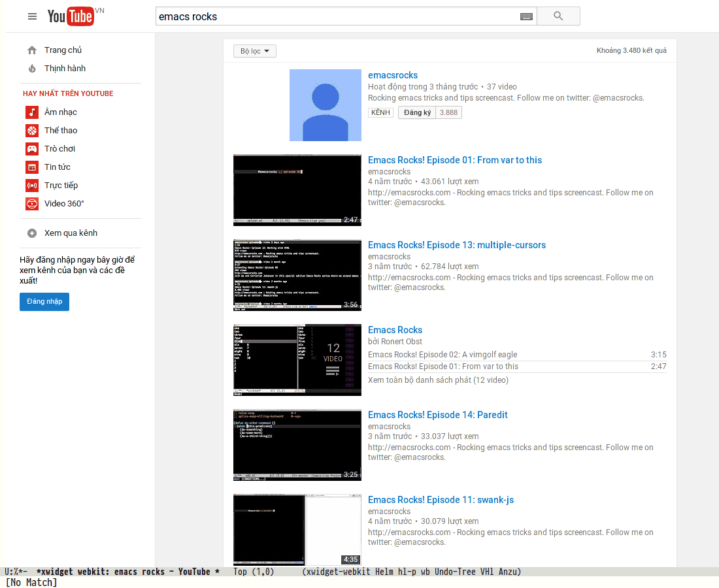Screen dimensions: 719x588
Task: Click Undo-Tree in Emacs mode line
Action: (455, 572)
